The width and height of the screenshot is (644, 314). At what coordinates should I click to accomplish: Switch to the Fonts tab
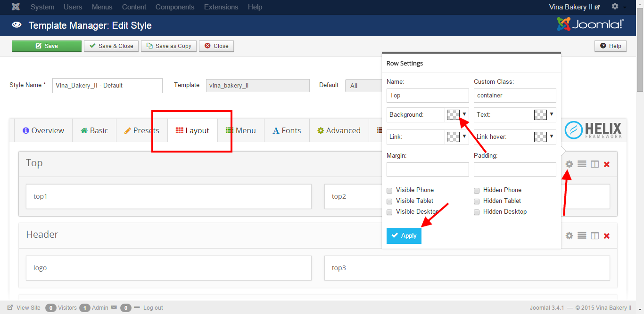point(287,130)
